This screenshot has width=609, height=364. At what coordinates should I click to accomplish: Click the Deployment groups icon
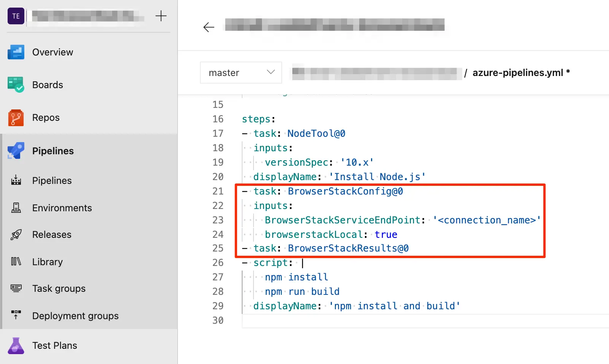tap(16, 315)
